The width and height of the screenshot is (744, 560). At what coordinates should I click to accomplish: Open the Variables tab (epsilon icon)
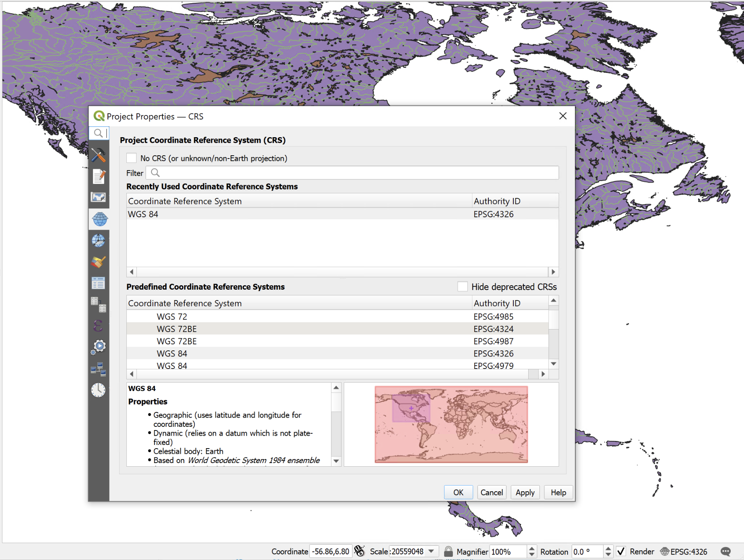pyautogui.click(x=99, y=325)
